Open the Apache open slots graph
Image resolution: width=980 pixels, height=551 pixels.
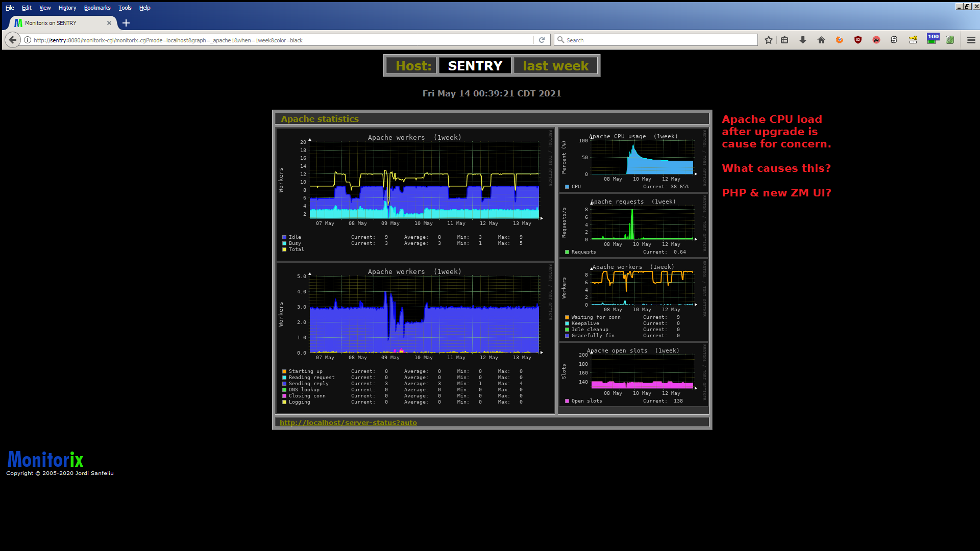[x=633, y=374]
